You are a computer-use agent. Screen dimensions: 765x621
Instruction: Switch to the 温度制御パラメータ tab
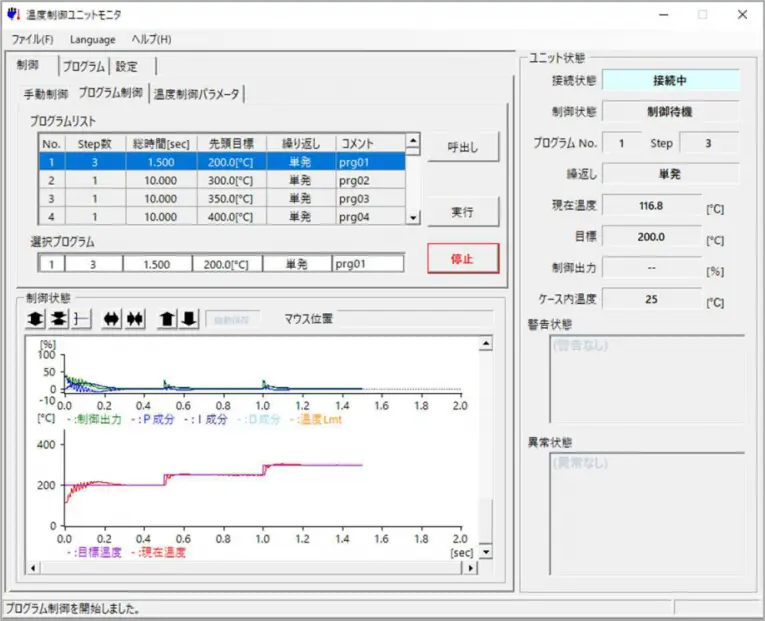tap(196, 94)
